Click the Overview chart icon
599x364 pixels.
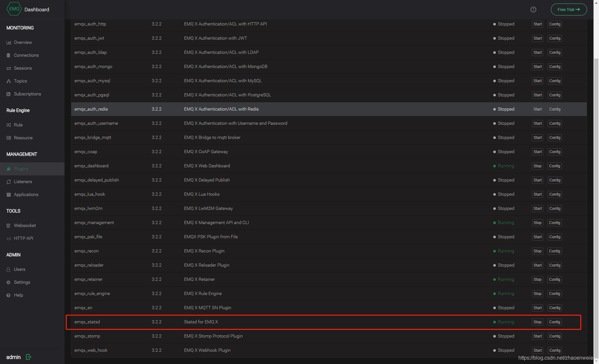(9, 43)
